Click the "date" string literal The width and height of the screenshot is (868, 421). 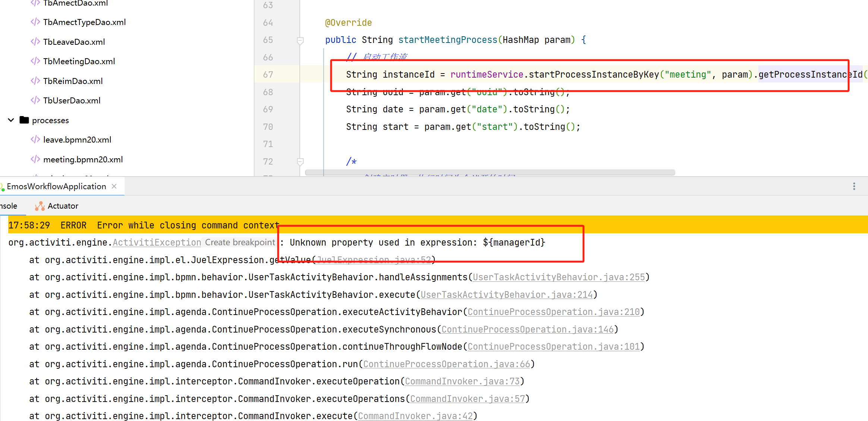pyautogui.click(x=487, y=109)
